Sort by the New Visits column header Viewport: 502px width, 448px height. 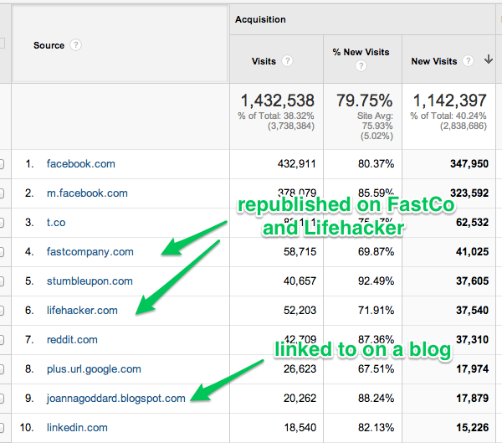434,61
